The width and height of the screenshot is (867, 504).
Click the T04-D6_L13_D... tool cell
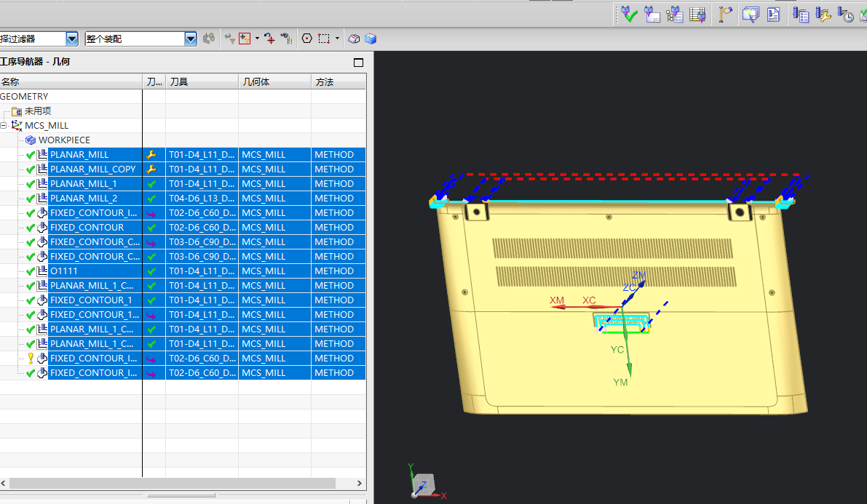[202, 199]
